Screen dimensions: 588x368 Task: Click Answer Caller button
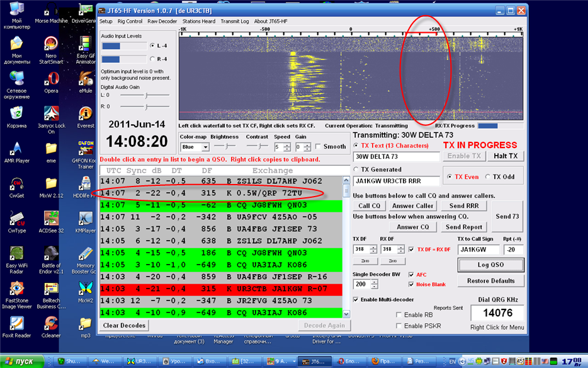point(412,206)
